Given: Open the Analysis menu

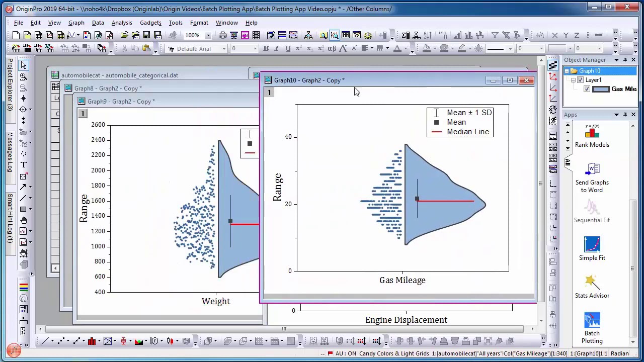Looking at the screenshot, I should [122, 23].
